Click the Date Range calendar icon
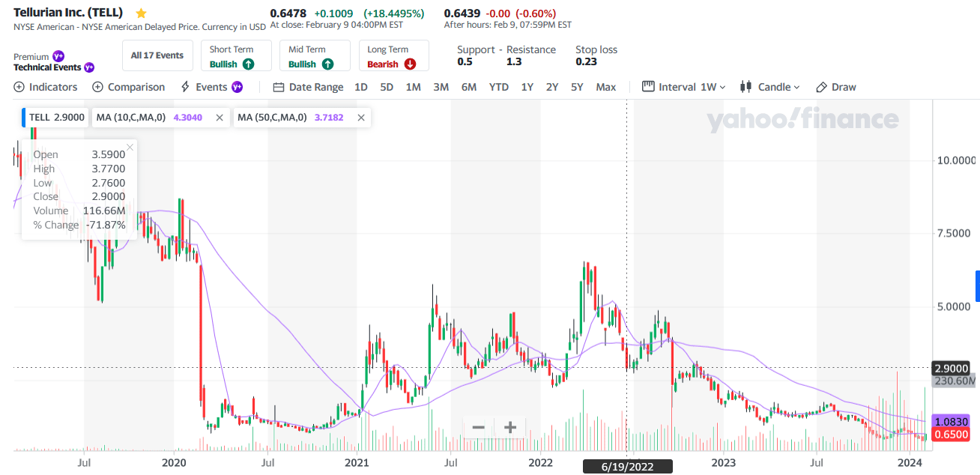The height and width of the screenshot is (475, 980). pos(279,87)
